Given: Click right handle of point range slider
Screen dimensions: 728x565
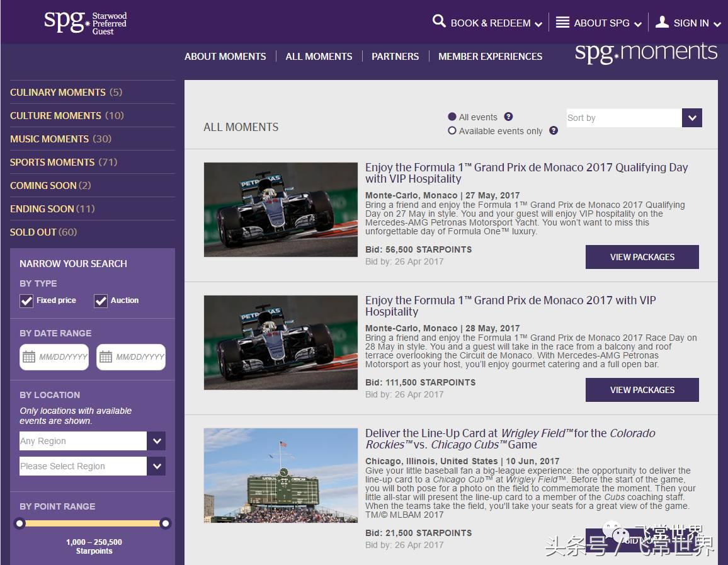Looking at the screenshot, I should click(x=165, y=523).
